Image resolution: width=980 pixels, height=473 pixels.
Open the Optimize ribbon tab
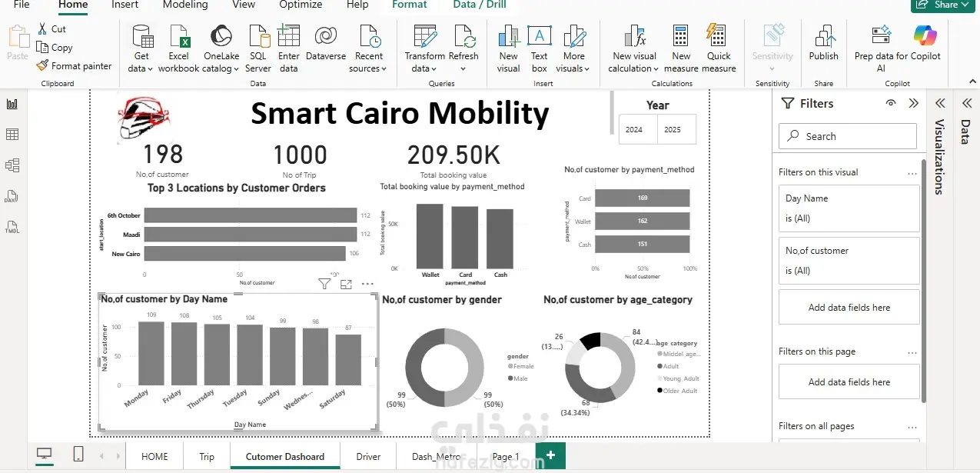[301, 5]
